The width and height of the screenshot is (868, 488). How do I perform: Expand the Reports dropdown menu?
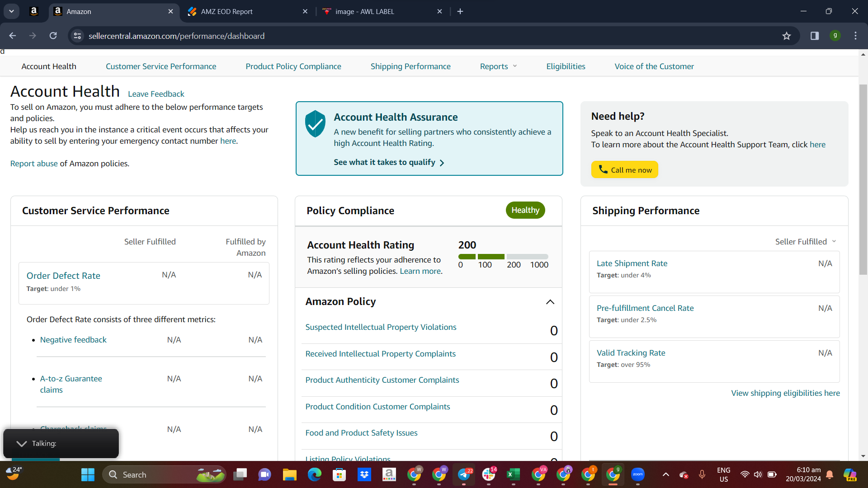498,66
